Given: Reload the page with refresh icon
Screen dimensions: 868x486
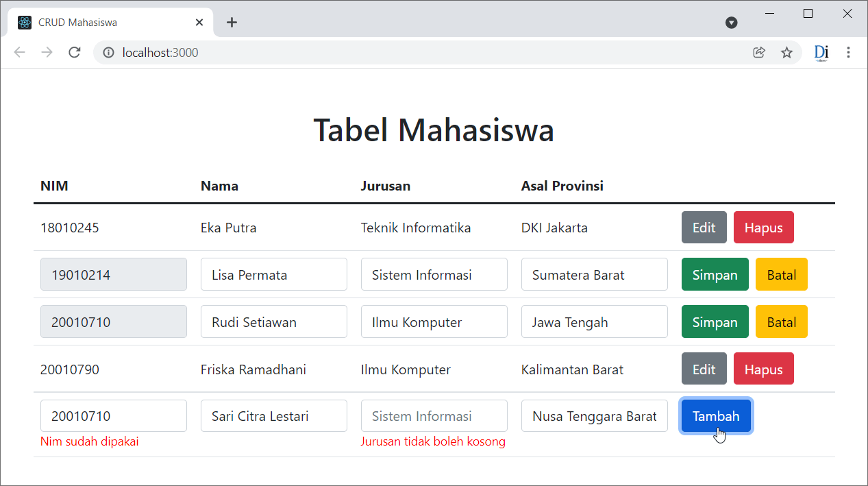Looking at the screenshot, I should click(x=75, y=52).
